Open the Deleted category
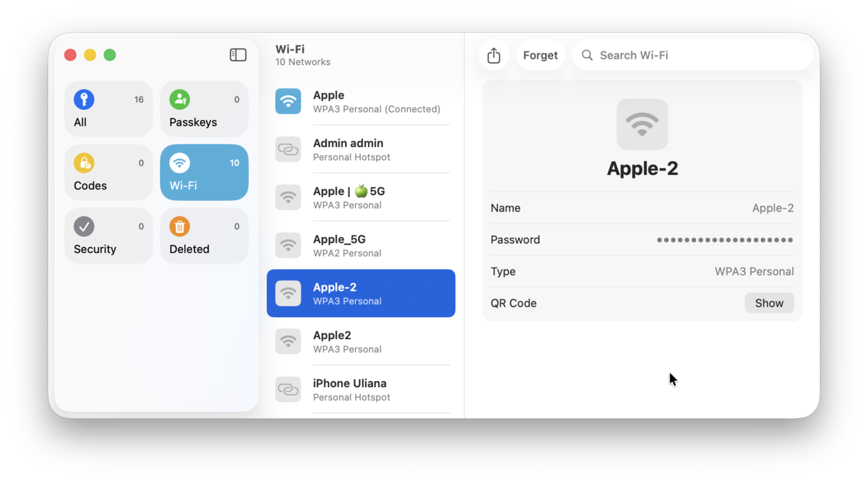 click(x=204, y=236)
